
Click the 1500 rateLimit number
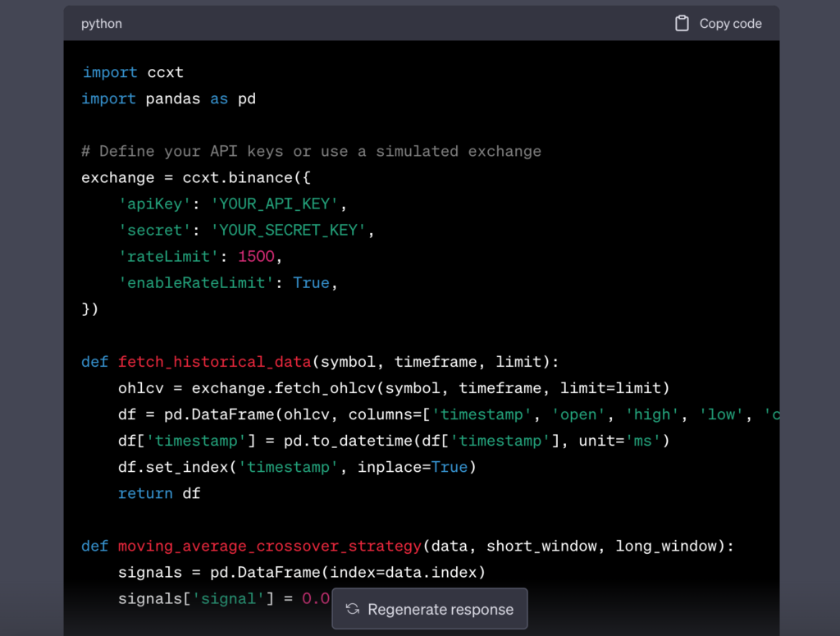[x=256, y=256]
